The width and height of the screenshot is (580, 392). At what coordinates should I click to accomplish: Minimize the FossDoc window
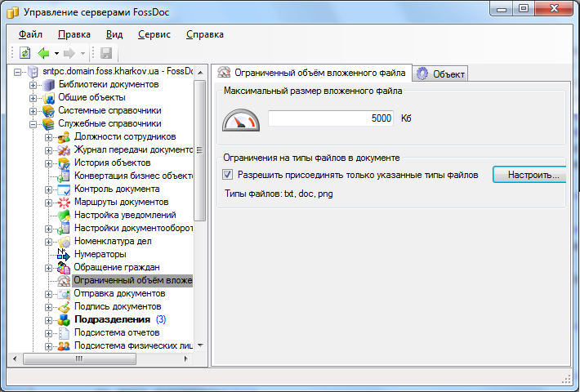(x=502, y=9)
